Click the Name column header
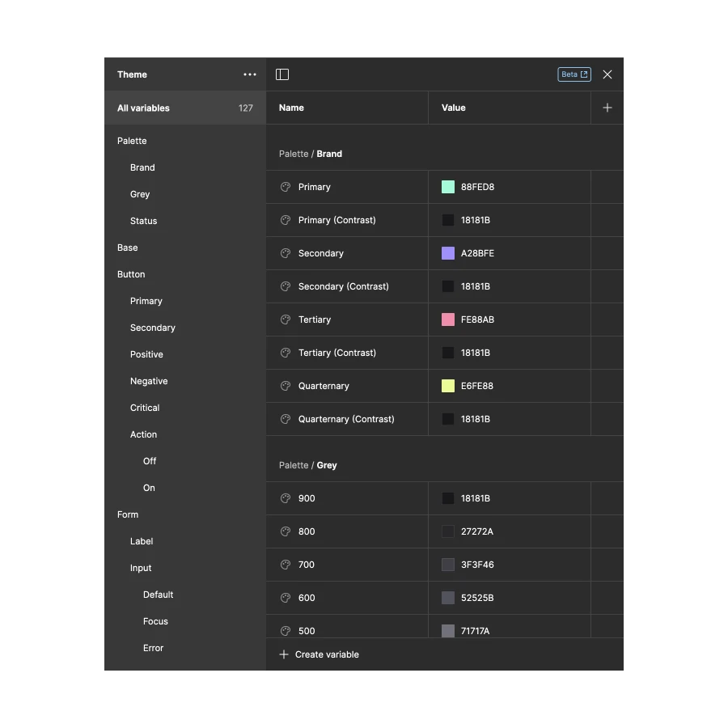This screenshot has height=728, width=728. (291, 108)
